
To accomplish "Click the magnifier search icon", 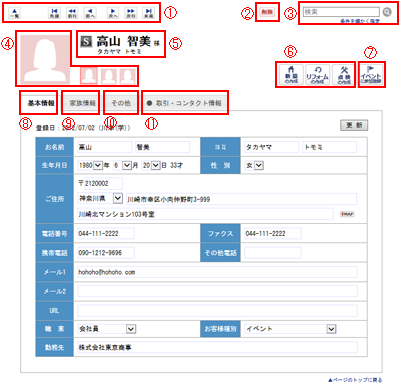I will pos(387,12).
